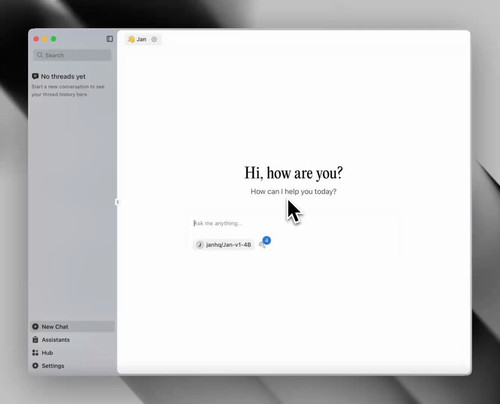Click "How can I help you today?" text
The height and width of the screenshot is (404, 500).
pyautogui.click(x=293, y=192)
